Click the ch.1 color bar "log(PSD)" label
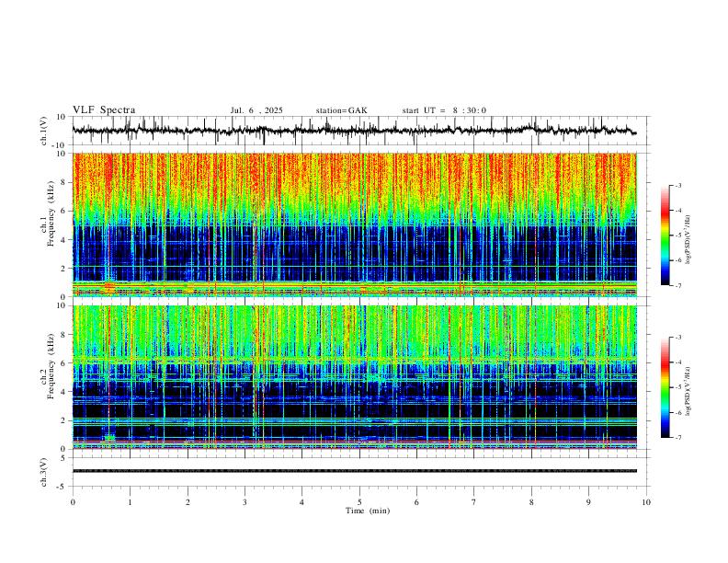 [x=688, y=240]
